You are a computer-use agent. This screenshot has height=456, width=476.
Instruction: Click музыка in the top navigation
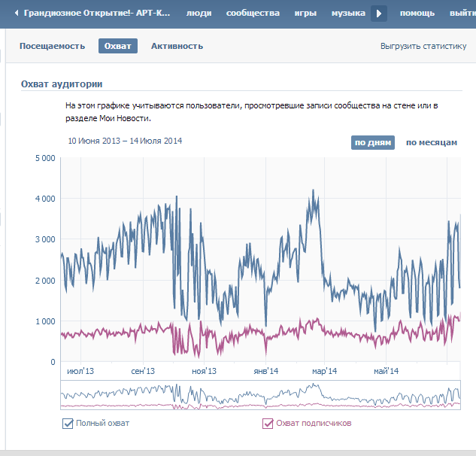(x=348, y=14)
